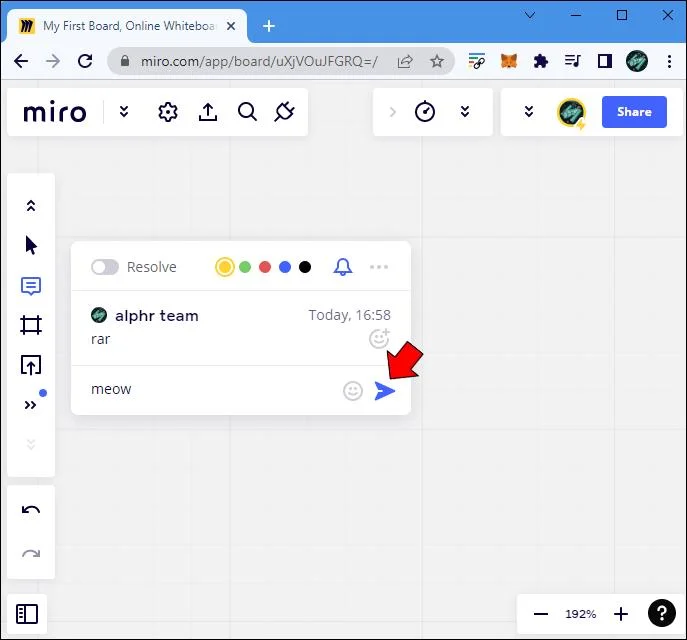The height and width of the screenshot is (640, 687).
Task: Click the upload tool in left sidebar
Action: click(31, 364)
